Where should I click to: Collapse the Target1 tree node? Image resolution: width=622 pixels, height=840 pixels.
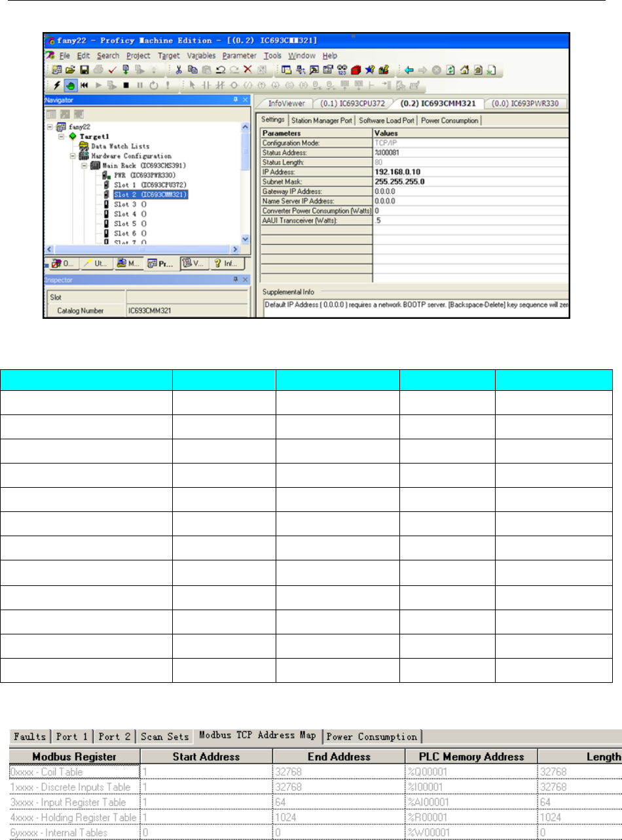tap(62, 136)
